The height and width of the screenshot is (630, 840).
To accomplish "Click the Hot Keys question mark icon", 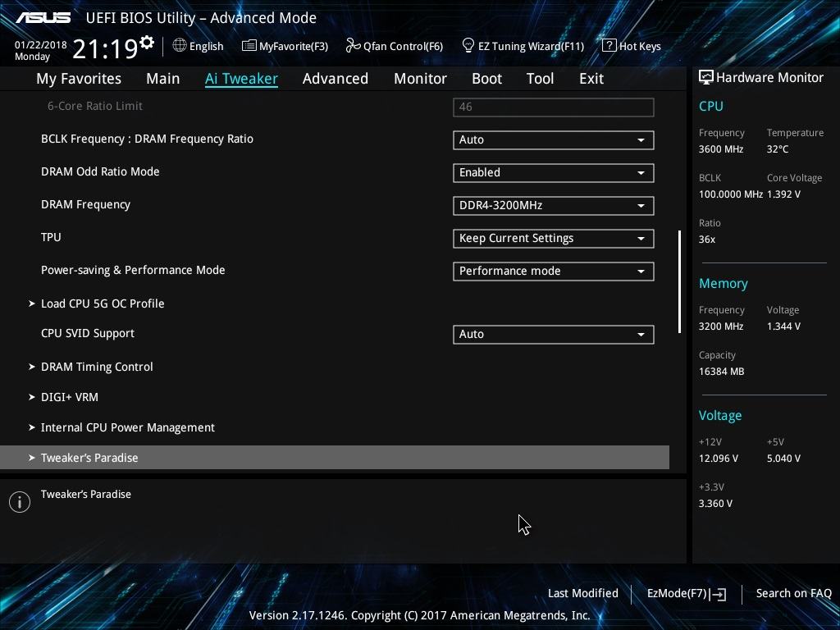I will (609, 46).
